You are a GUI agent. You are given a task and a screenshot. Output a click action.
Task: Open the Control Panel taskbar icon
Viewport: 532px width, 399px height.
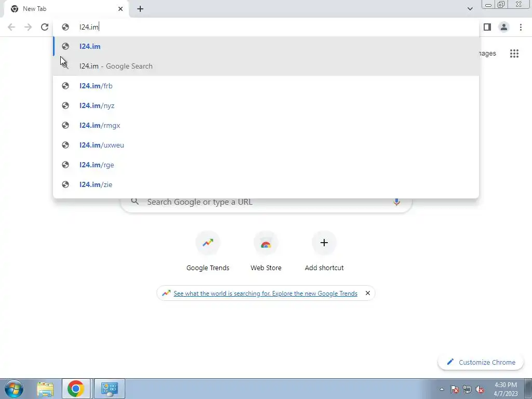[x=109, y=389]
